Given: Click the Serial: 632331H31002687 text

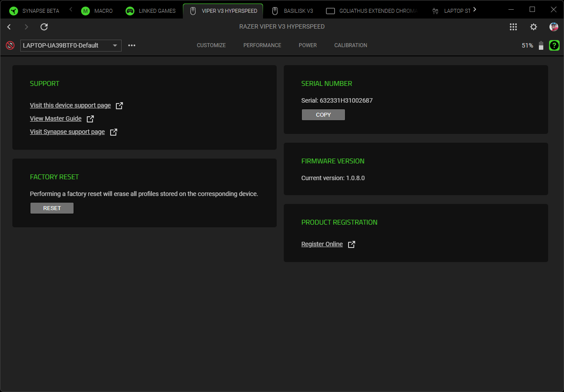Looking at the screenshot, I should pos(337,100).
